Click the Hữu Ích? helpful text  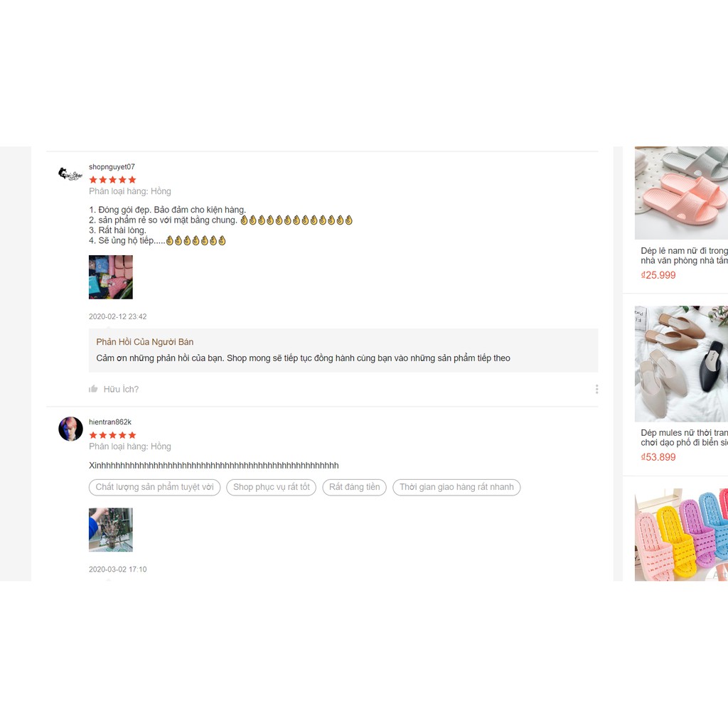121,389
